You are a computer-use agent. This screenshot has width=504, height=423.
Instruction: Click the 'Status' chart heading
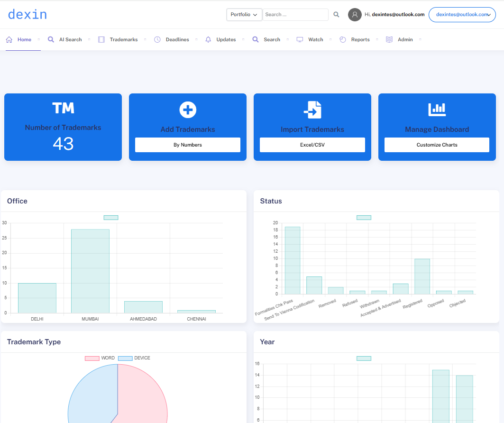[271, 201]
